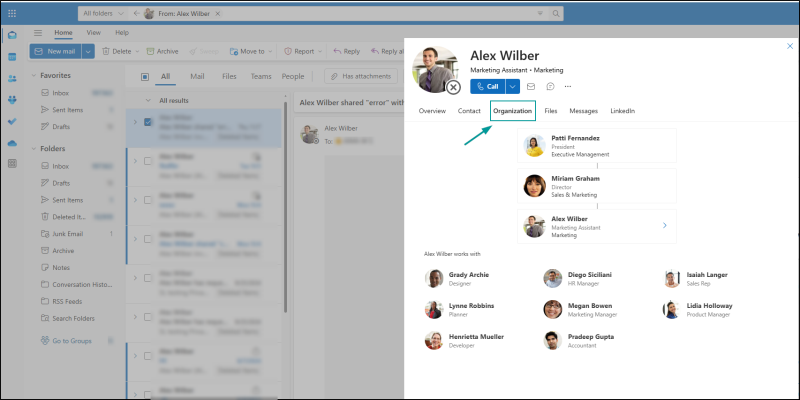Close the Alex Wilber profile panel
The width and height of the screenshot is (800, 400).
[790, 46]
